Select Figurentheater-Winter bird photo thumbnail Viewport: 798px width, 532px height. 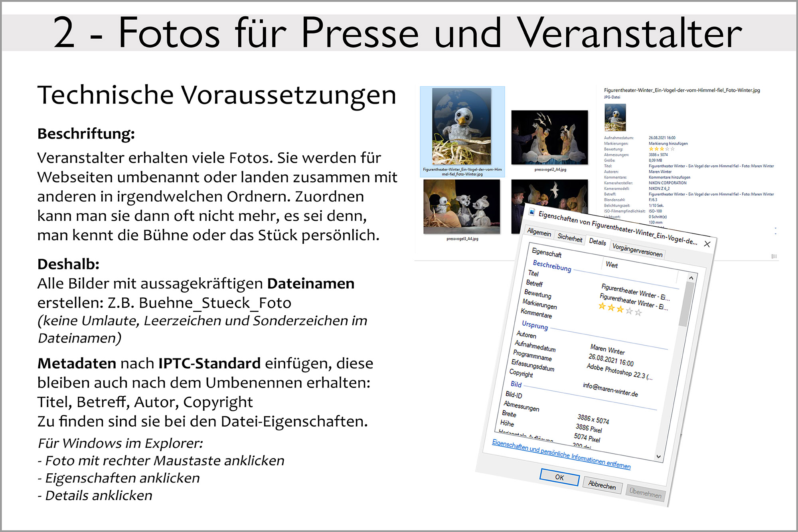462,127
